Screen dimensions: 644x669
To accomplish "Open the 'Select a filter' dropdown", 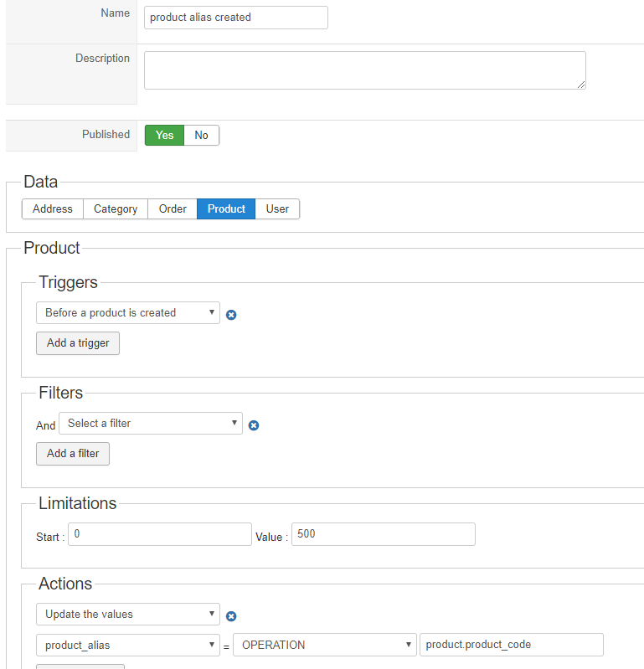I will click(x=151, y=424).
